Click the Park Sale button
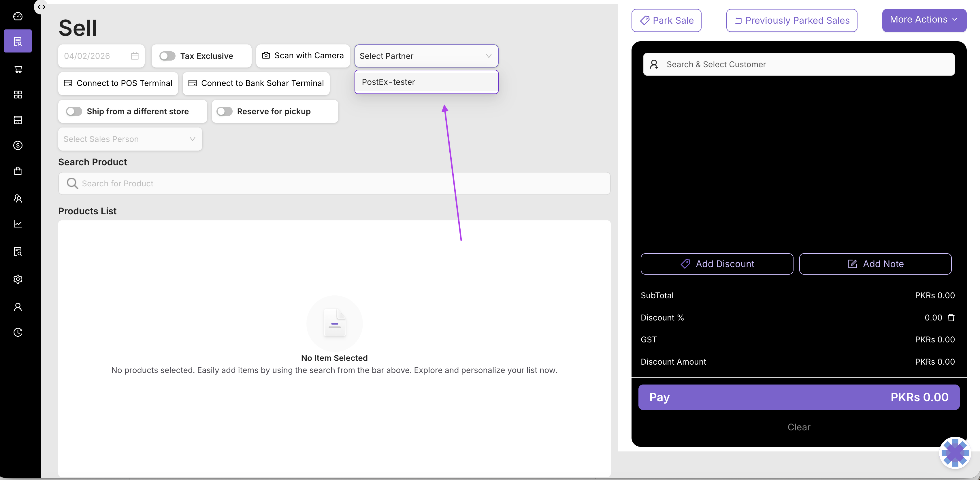The width and height of the screenshot is (980, 480). 666,20
